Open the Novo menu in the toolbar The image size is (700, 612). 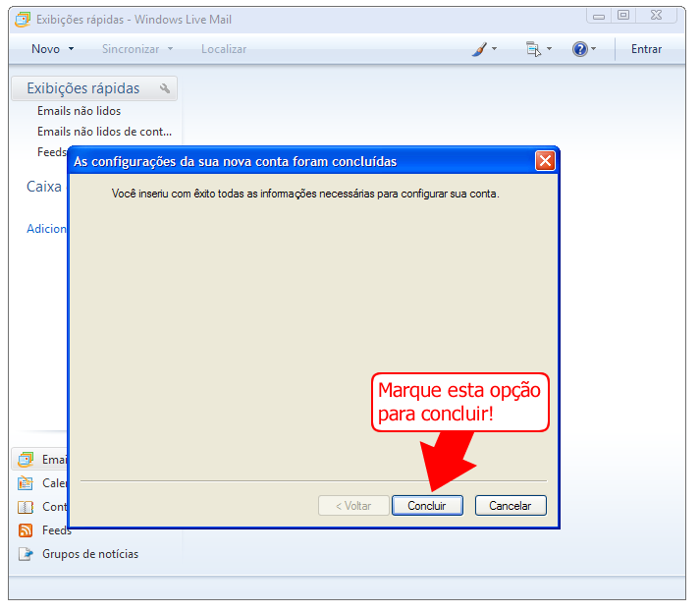(45, 49)
